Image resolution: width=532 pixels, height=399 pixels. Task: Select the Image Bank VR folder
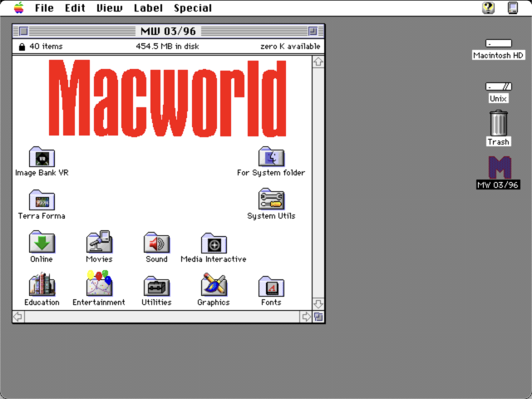(x=42, y=157)
